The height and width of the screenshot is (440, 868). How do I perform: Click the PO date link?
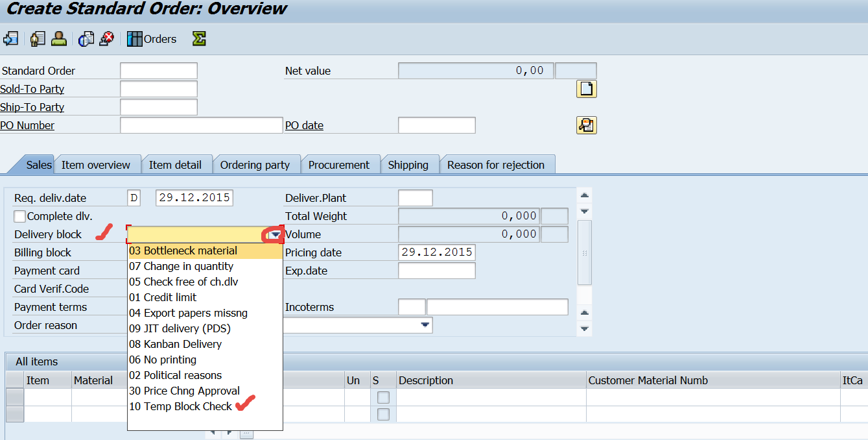click(304, 125)
